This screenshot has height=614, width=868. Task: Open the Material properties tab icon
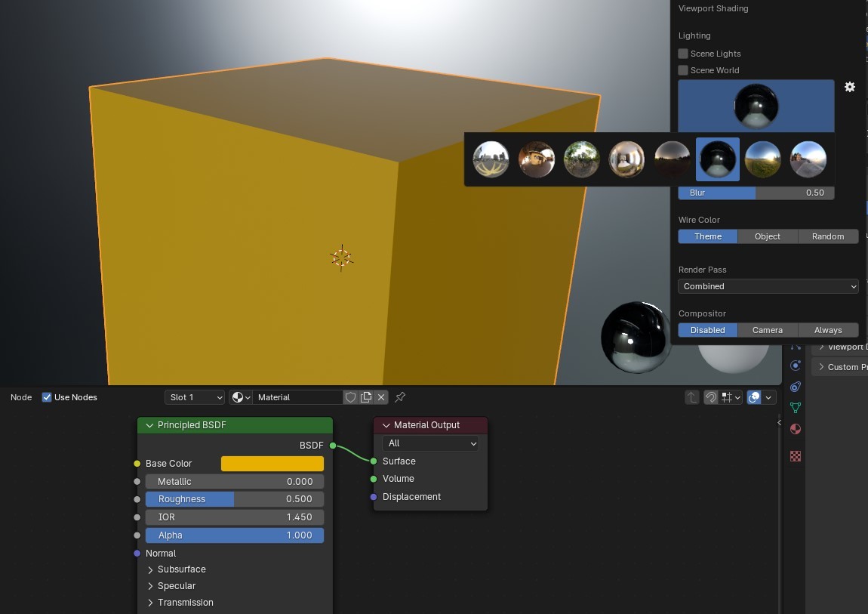[796, 429]
